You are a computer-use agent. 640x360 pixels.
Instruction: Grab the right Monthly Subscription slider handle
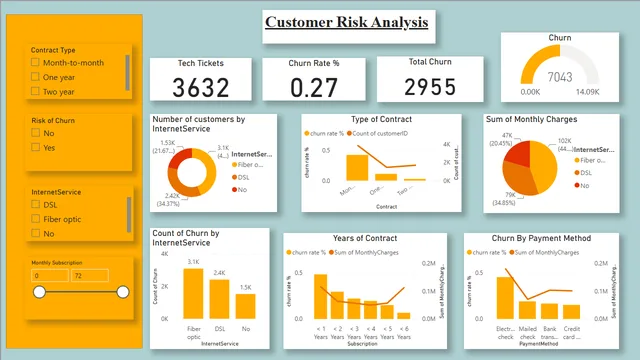pyautogui.click(x=123, y=292)
